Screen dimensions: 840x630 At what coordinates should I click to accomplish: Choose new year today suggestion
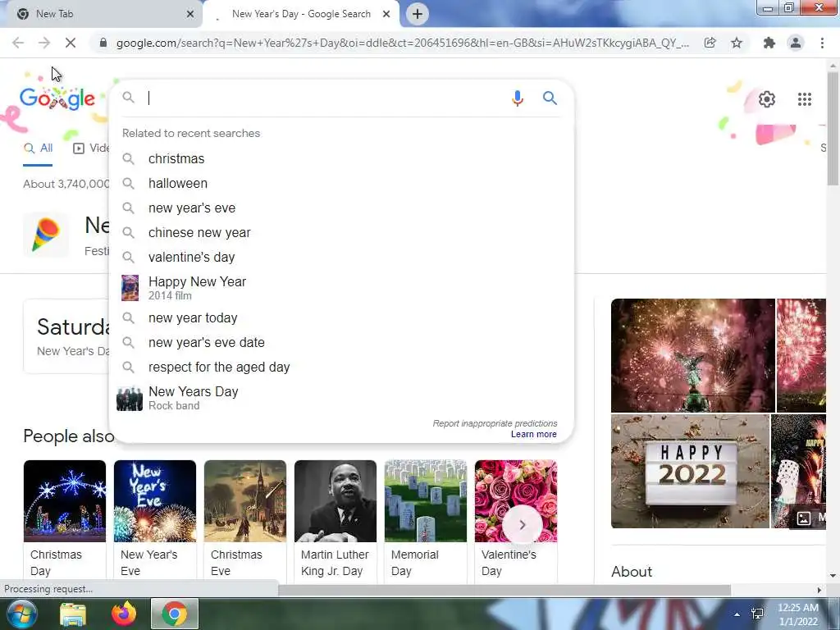pos(341,317)
